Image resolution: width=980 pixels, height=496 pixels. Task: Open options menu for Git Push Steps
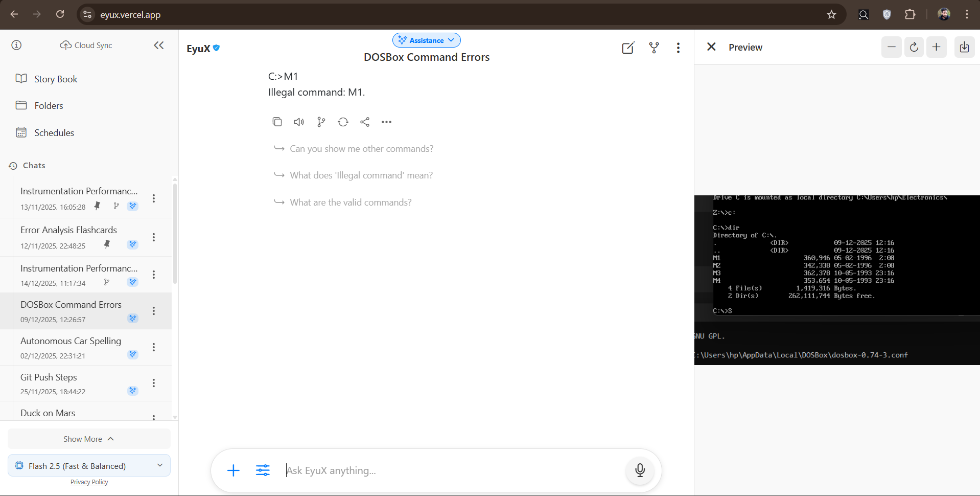point(154,383)
